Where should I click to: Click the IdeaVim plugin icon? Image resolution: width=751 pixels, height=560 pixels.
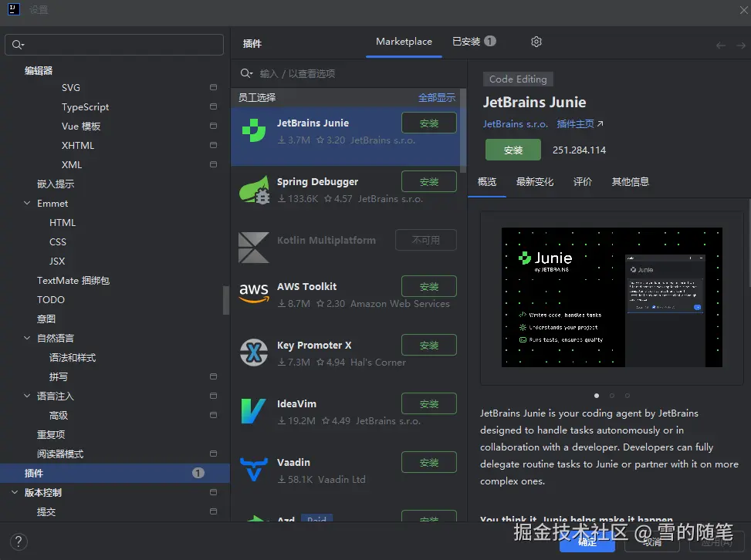pos(253,411)
